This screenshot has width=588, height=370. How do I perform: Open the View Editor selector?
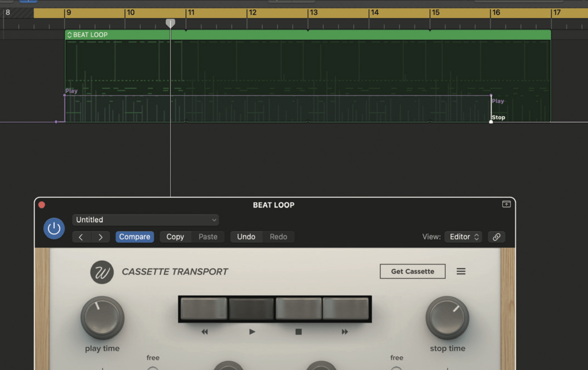pyautogui.click(x=463, y=237)
